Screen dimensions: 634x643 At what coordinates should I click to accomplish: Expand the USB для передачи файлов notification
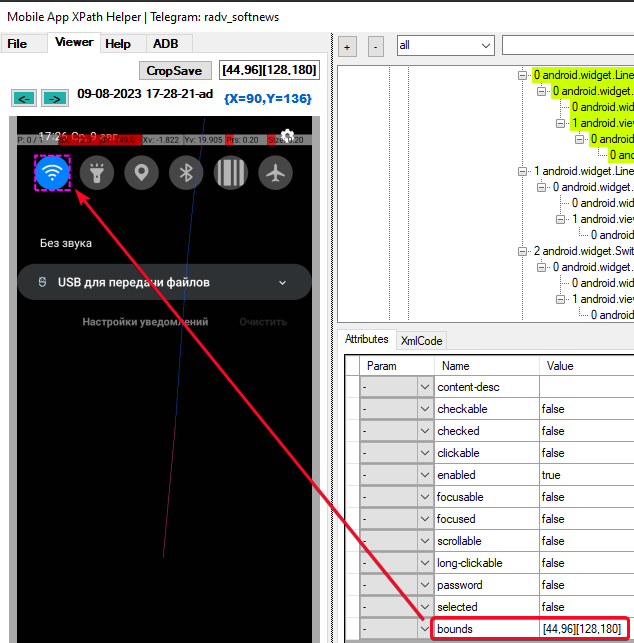point(282,283)
